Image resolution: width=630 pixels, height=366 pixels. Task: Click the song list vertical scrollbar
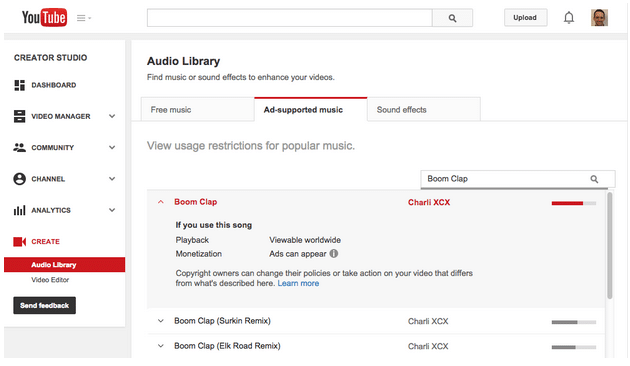click(x=610, y=245)
